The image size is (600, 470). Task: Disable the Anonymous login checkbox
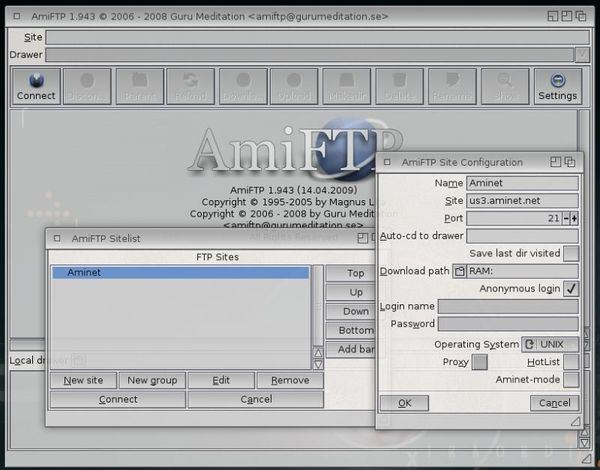click(571, 289)
